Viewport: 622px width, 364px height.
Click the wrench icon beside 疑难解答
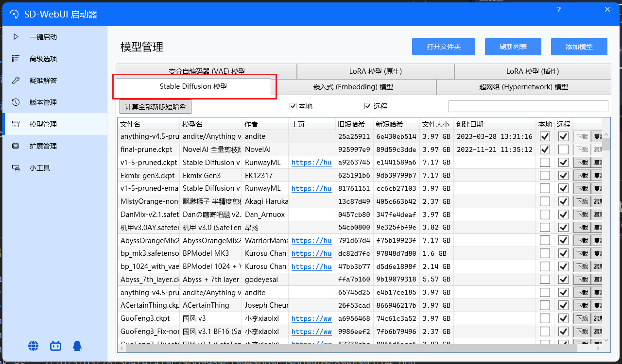coord(16,81)
